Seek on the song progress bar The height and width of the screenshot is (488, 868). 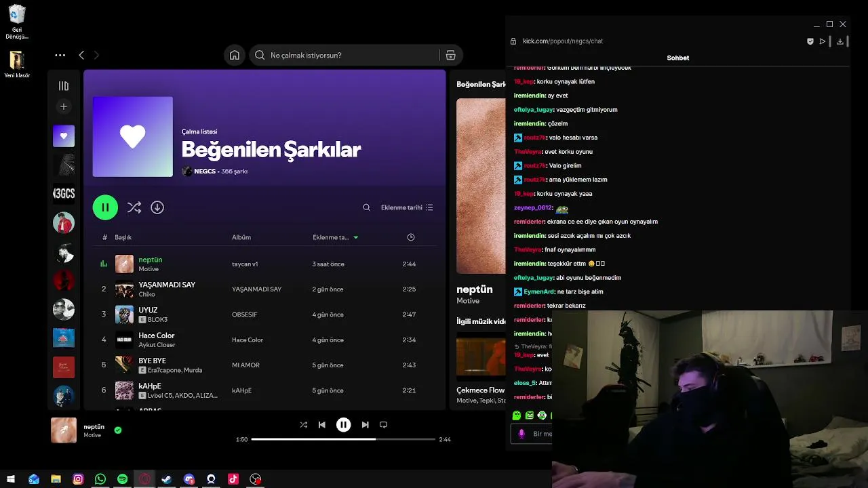coord(343,439)
